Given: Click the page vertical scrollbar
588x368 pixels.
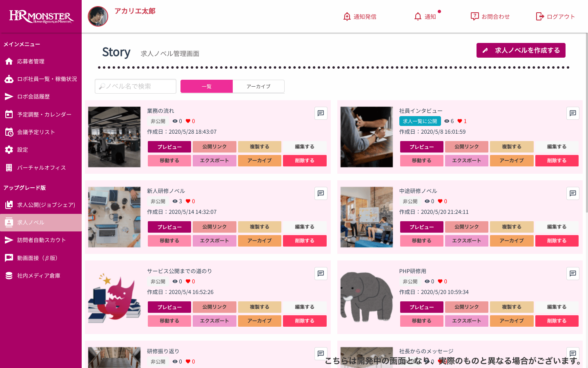Looking at the screenshot, I should pyautogui.click(x=587, y=123).
